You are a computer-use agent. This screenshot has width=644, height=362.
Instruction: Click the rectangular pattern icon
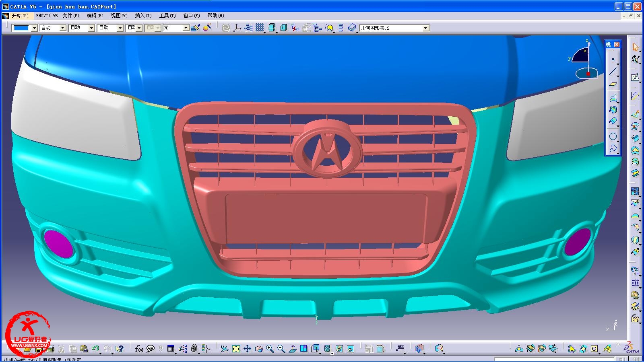point(635,283)
